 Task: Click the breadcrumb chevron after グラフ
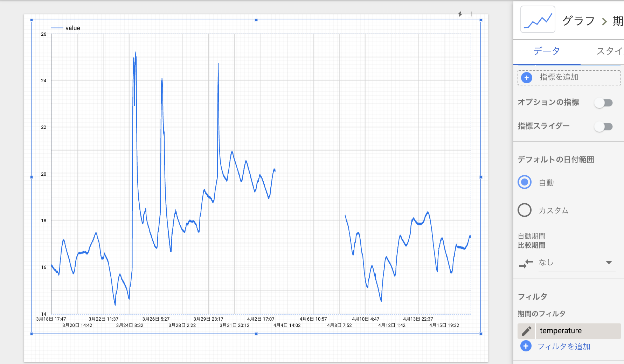pos(604,22)
